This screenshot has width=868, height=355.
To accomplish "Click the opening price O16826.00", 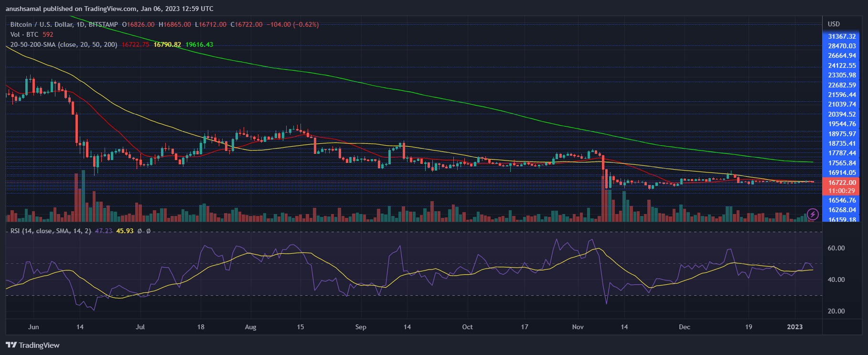I will click(139, 24).
